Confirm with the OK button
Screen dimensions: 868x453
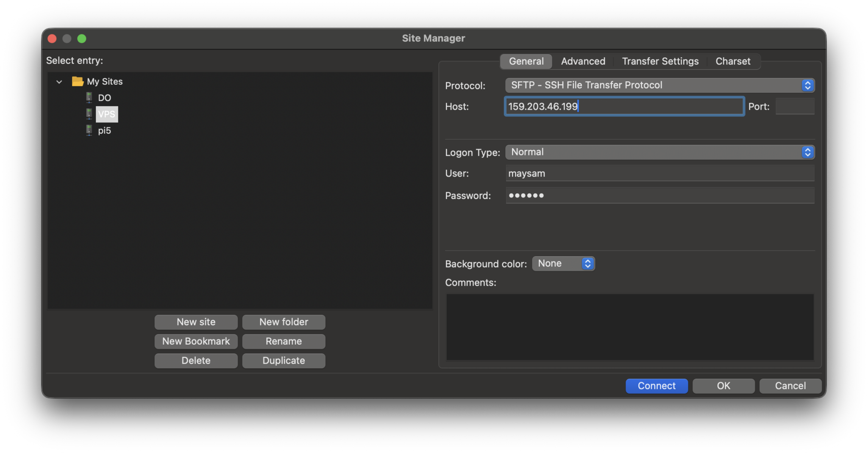[723, 386]
